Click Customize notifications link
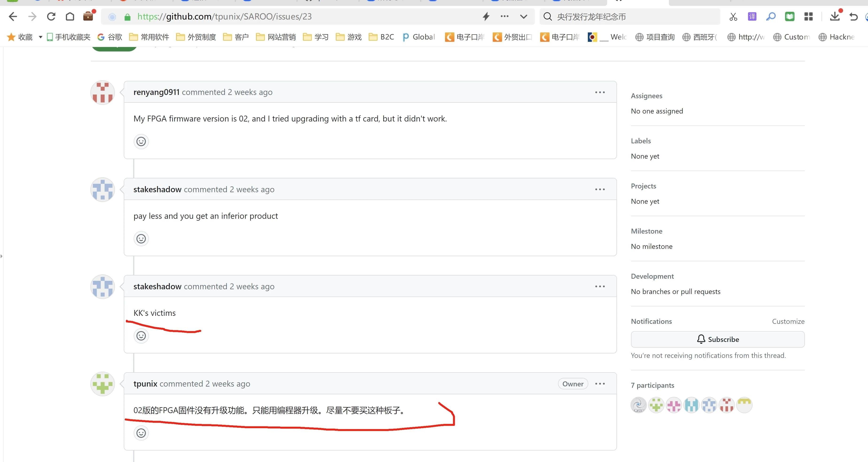Viewport: 868px width, 462px height. point(788,321)
